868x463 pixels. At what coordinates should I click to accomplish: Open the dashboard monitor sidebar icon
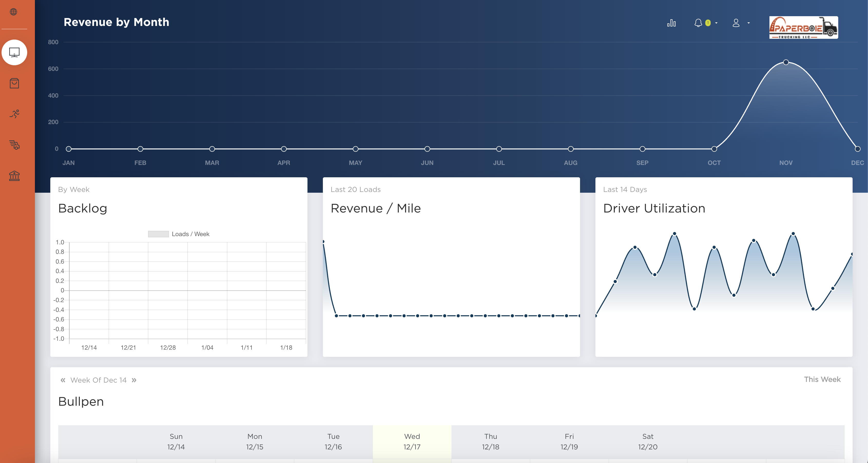(14, 52)
